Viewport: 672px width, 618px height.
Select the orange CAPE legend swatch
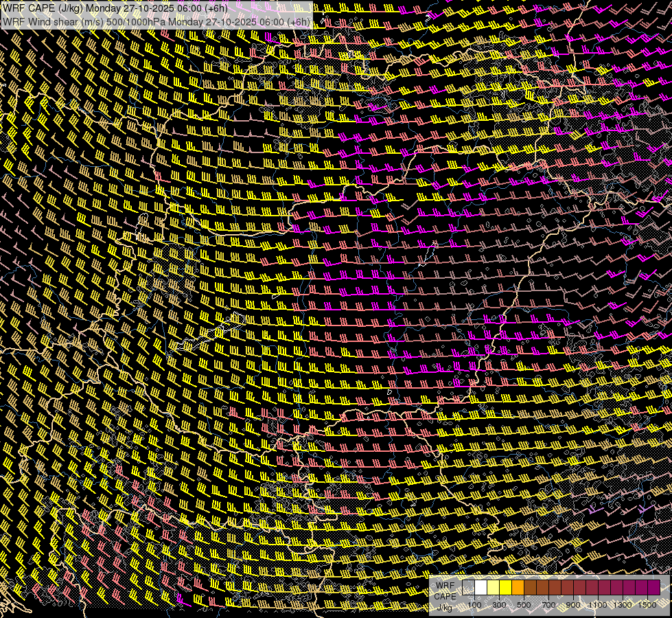pyautogui.click(x=518, y=588)
